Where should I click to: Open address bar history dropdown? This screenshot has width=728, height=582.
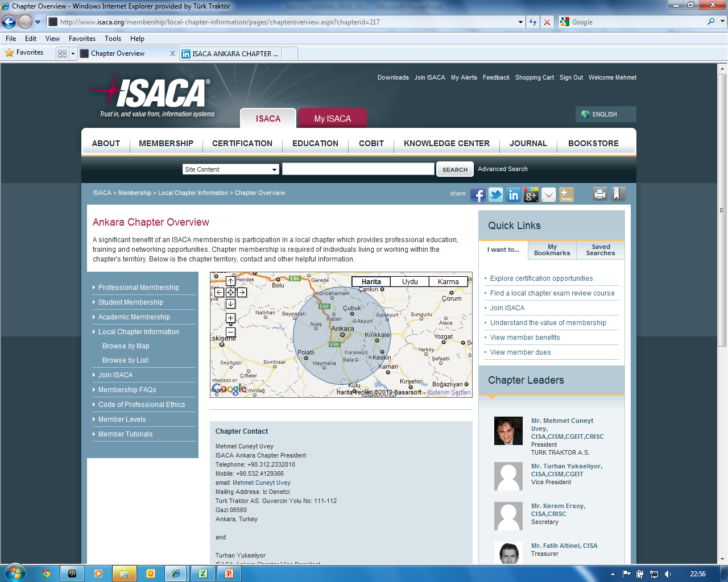[x=521, y=22]
